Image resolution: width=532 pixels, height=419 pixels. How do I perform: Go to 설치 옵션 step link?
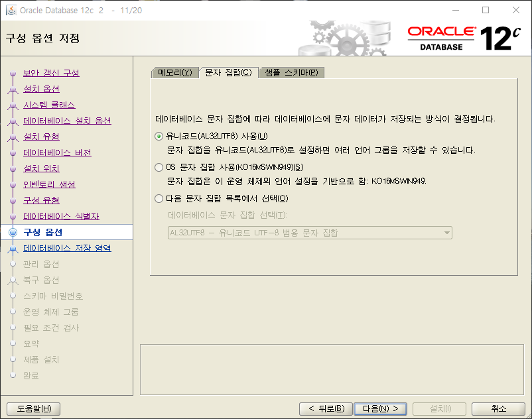(x=41, y=89)
